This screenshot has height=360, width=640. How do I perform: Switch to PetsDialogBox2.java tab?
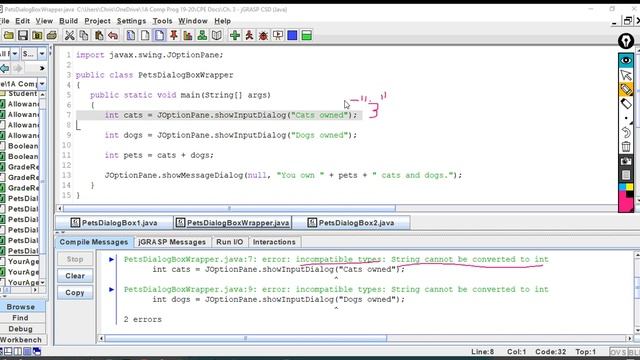click(x=351, y=223)
